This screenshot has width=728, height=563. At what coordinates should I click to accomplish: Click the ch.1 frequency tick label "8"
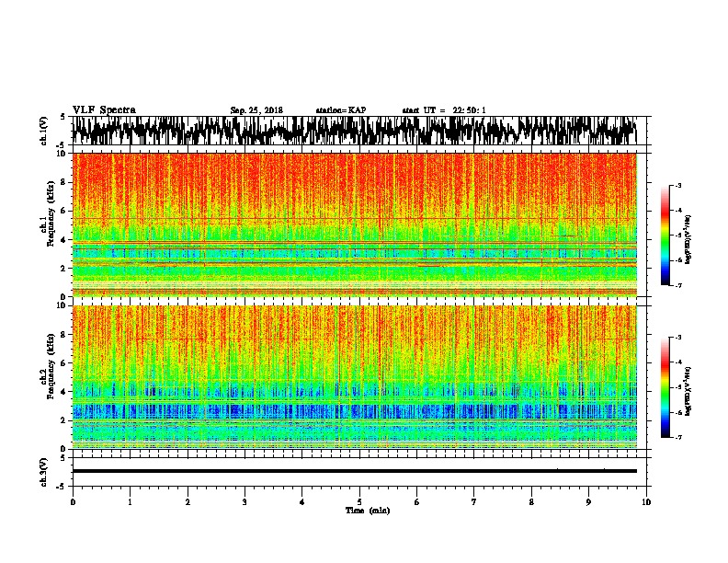coord(64,182)
